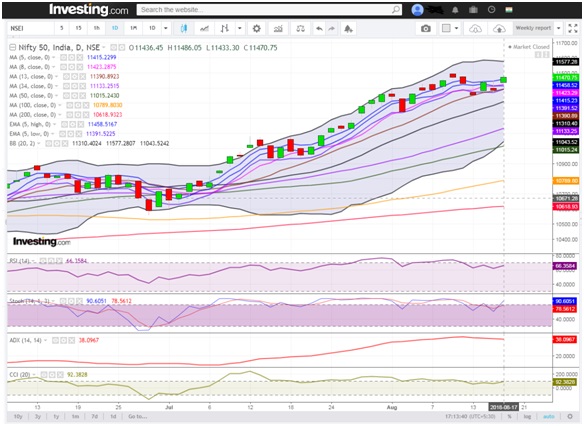Expand the CCI (20) dropdown arrow
The width and height of the screenshot is (584, 426).
pos(34,375)
